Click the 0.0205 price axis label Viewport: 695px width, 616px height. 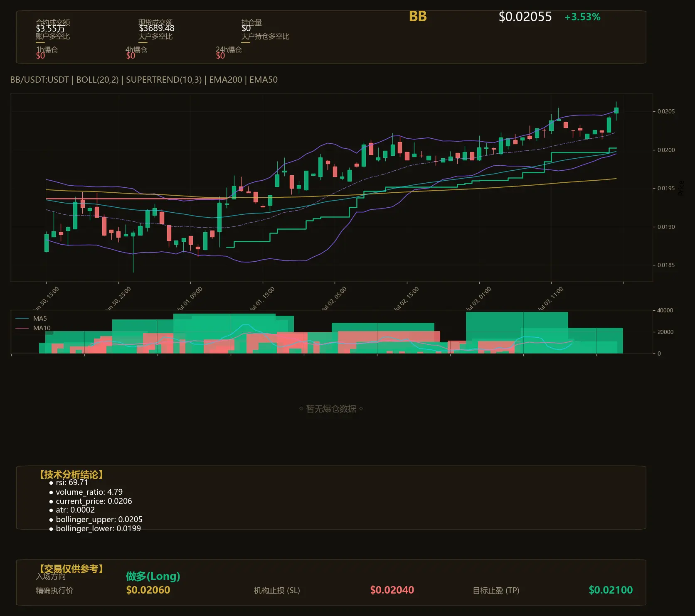(x=666, y=111)
